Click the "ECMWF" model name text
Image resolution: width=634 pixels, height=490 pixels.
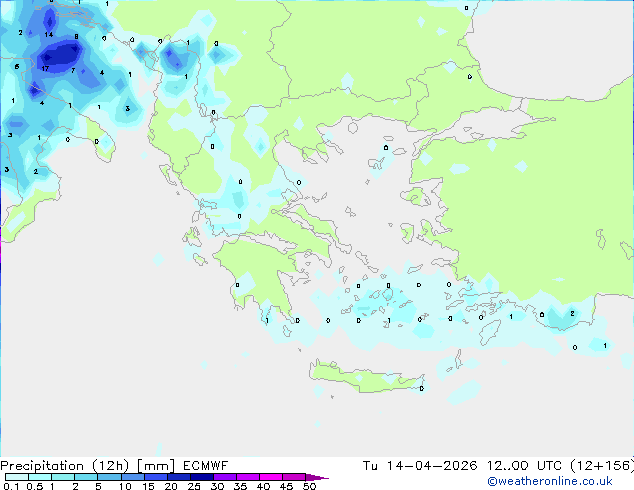click(x=205, y=466)
